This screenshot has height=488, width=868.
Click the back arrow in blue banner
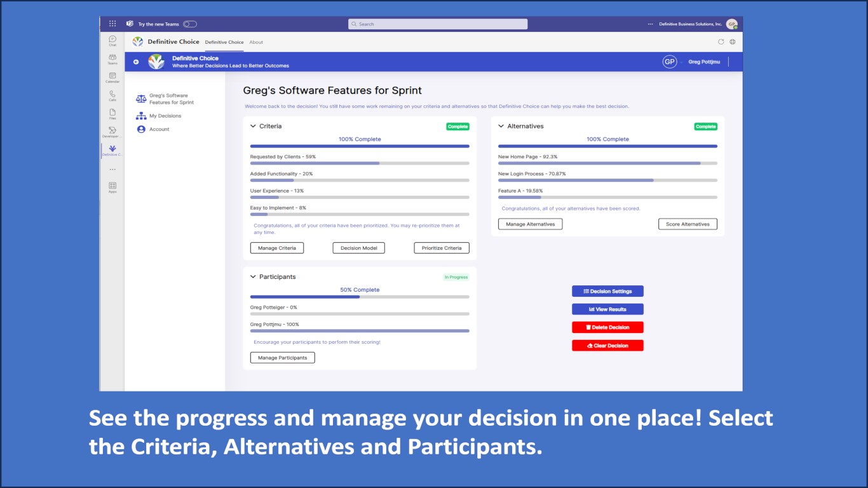tap(136, 62)
